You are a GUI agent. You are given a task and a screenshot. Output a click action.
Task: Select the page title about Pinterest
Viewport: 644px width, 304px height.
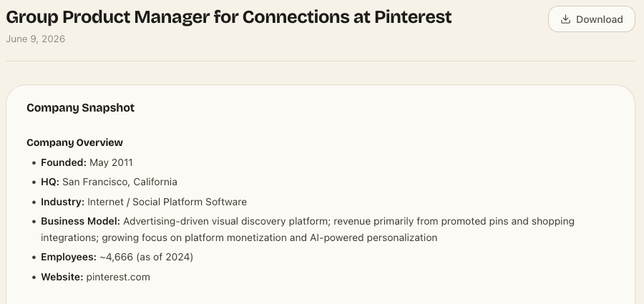pyautogui.click(x=229, y=17)
